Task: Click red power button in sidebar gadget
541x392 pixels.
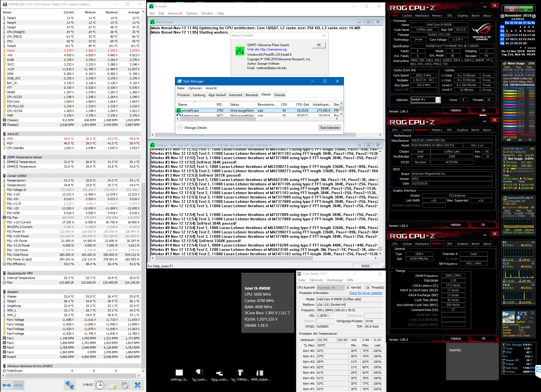Action: pyautogui.click(x=511, y=9)
